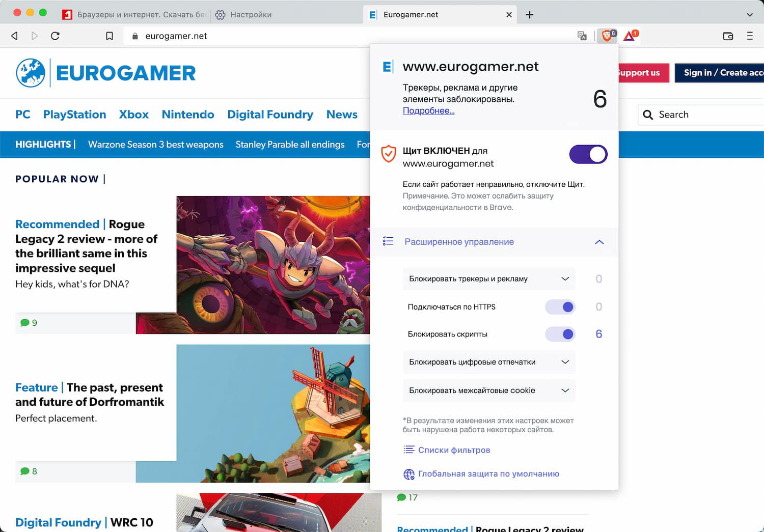764x532 pixels.
Task: Open the Digital Foundry section
Action: coord(270,115)
